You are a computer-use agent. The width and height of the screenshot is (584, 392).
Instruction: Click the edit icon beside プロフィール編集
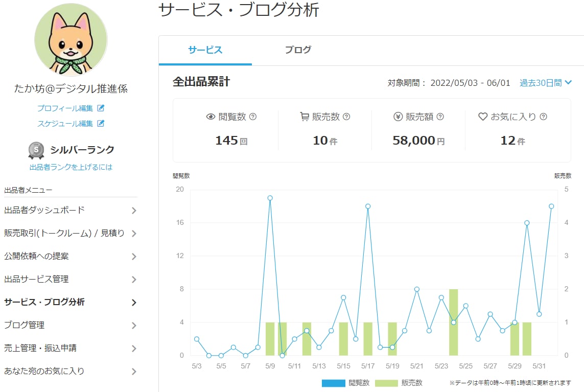click(x=101, y=108)
